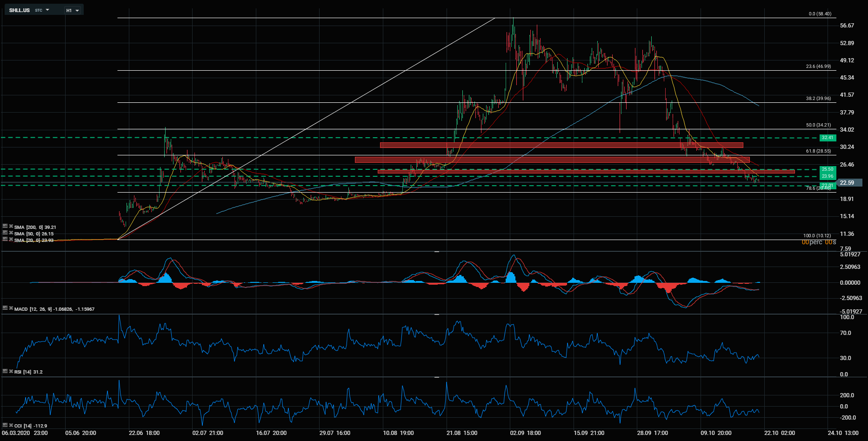Select the top red resistance zone rectangle

tap(561, 145)
